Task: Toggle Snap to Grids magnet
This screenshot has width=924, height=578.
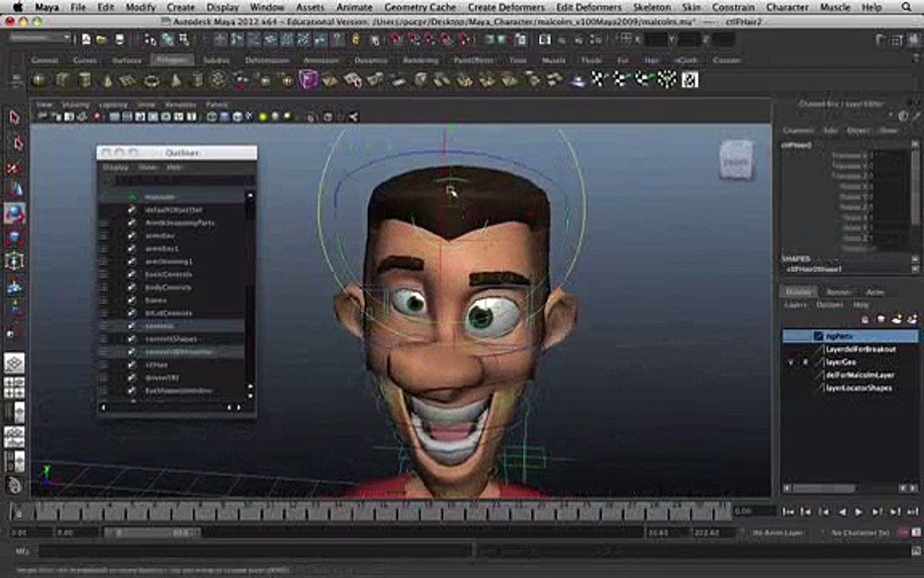Action: coord(396,39)
